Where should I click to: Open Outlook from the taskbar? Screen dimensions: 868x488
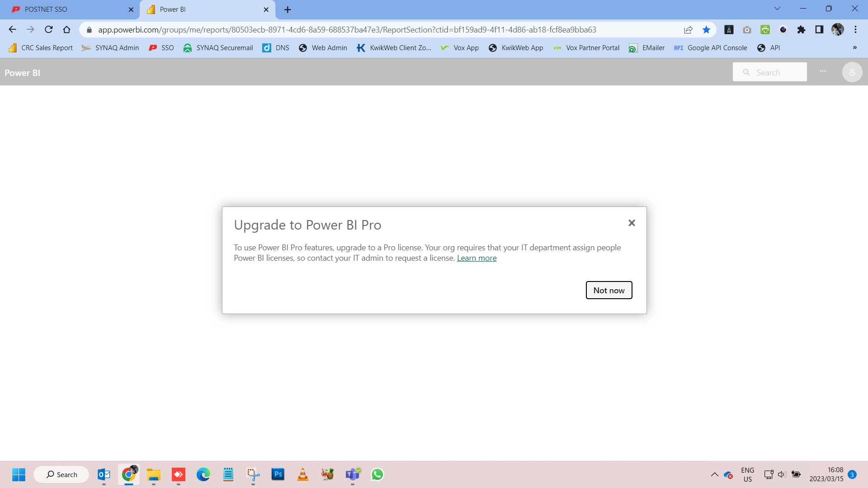104,474
